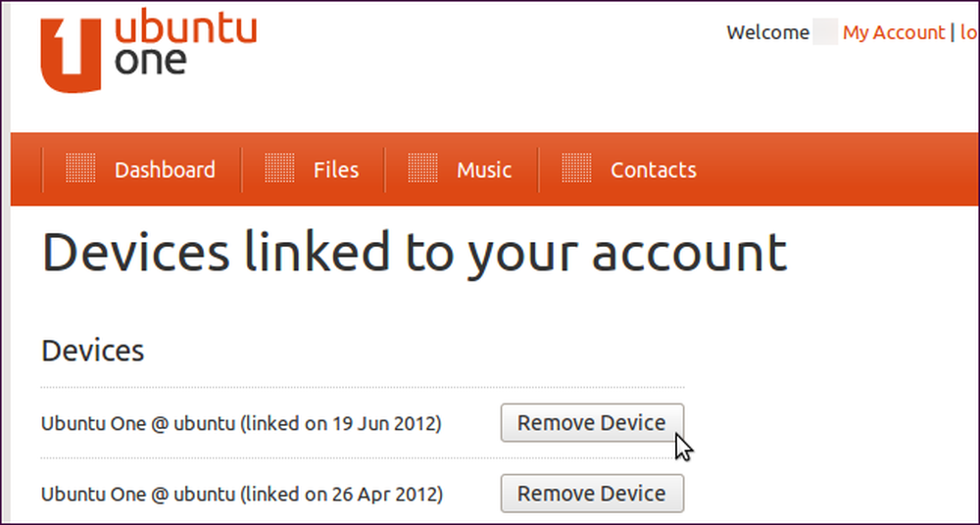Remove the device linked on 19 Jun 2012
The width and height of the screenshot is (980, 525).
[x=592, y=423]
